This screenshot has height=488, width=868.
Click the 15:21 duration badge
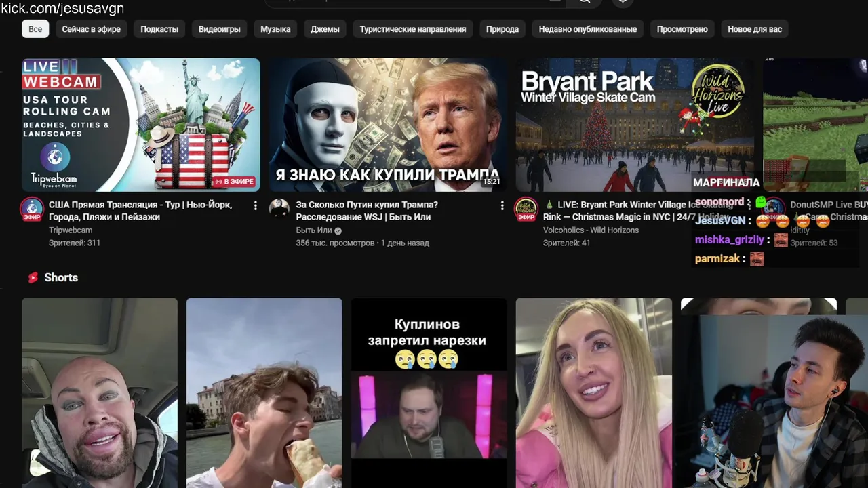[491, 182]
